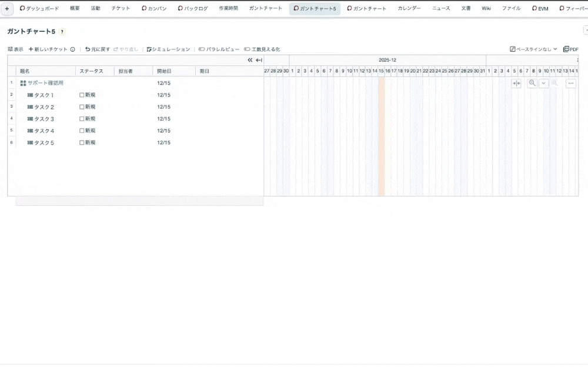Click the info icon next to 新しいチケット

click(x=73, y=49)
